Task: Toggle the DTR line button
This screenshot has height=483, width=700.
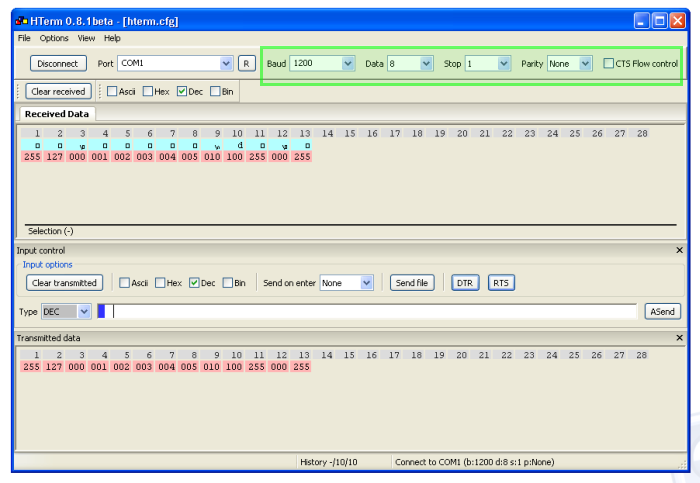Action: (465, 283)
